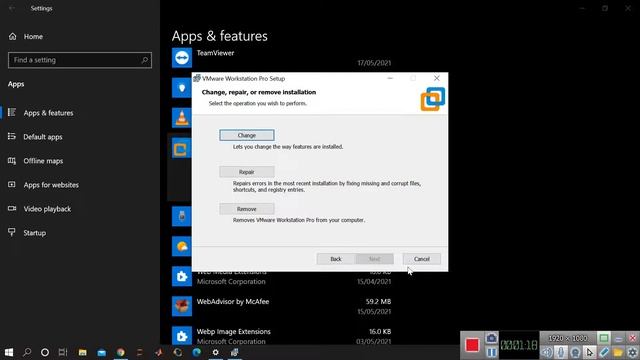Select the Webp Image Extensions app icon

point(182,336)
